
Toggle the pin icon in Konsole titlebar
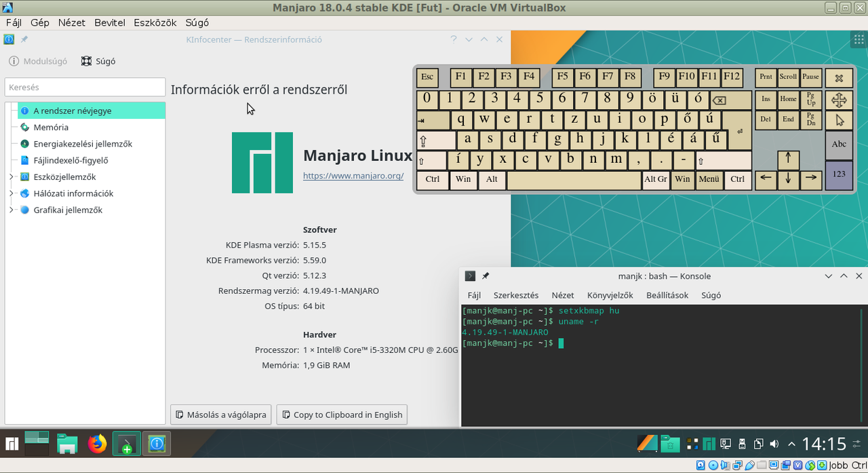[486, 276]
